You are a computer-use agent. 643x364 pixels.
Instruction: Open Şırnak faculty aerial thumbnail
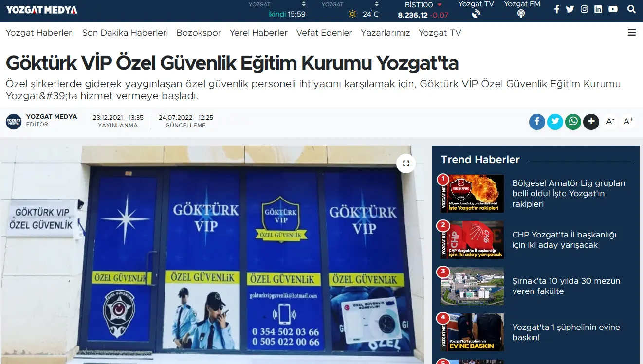472,286
